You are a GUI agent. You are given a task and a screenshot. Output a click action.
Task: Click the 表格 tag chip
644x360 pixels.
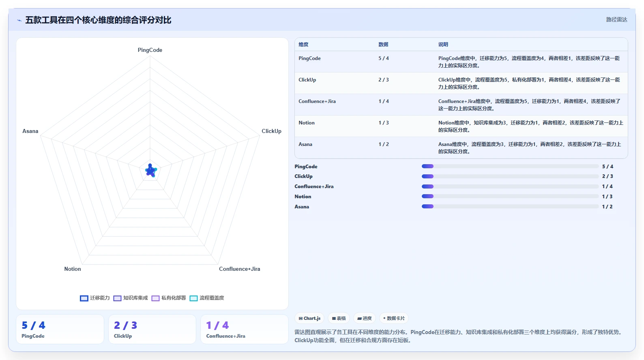[339, 318]
